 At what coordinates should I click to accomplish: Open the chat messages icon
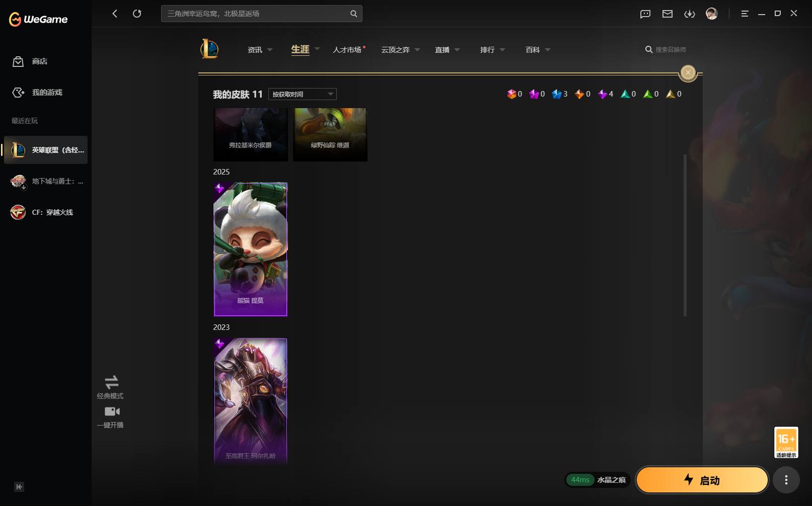[645, 14]
